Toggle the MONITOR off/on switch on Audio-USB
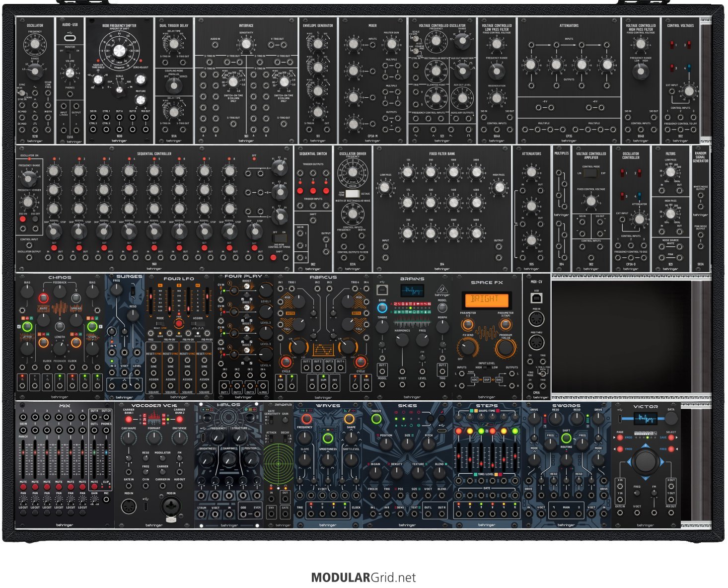Viewport: 728px width, 588px height. coord(70,51)
